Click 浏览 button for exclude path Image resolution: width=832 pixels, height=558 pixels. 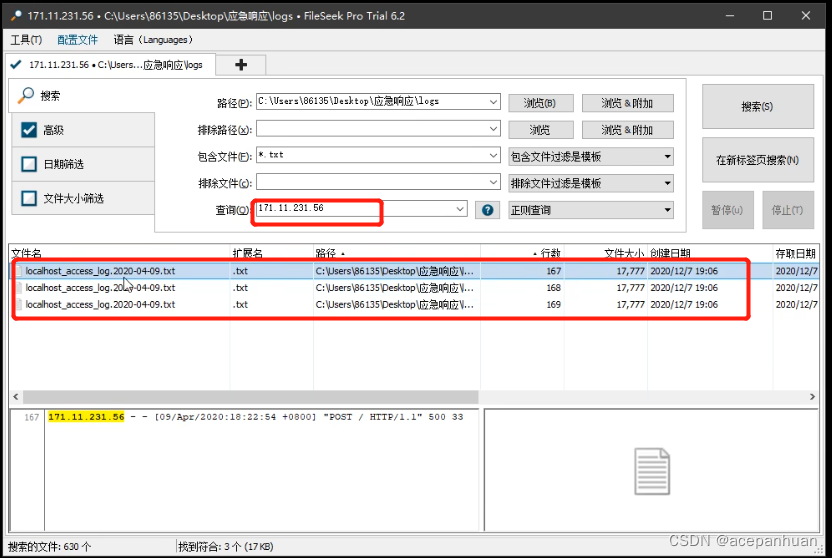tap(540, 130)
